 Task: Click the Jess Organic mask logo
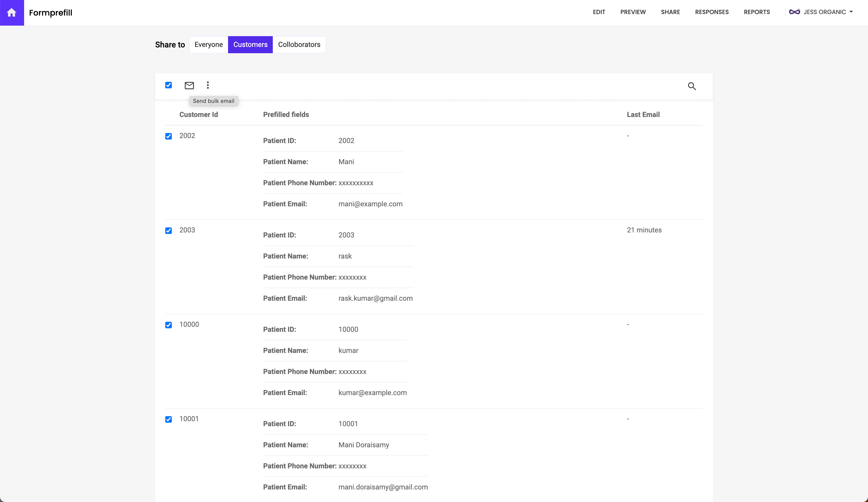794,12
